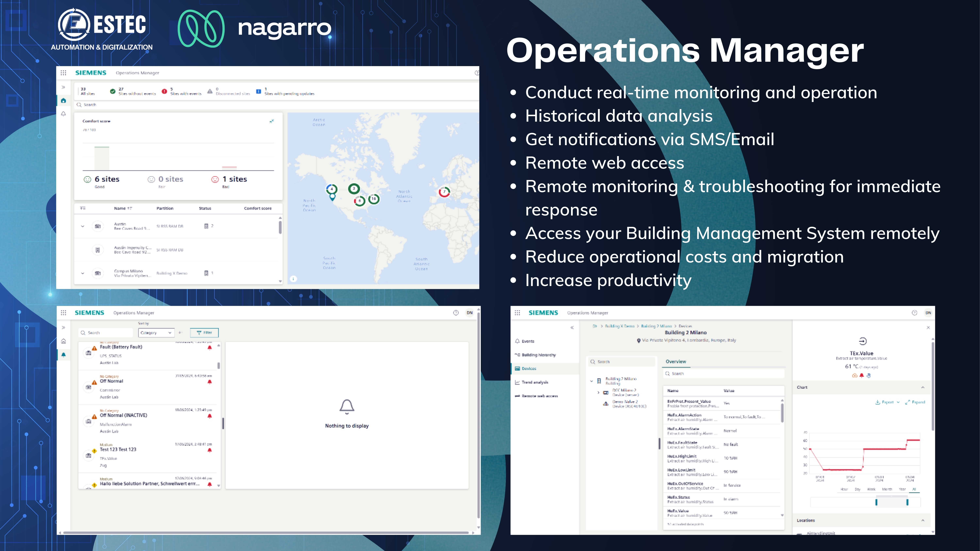Click the red bell on the Off Normal (INACTIVE) event
Image resolution: width=980 pixels, height=551 pixels.
[210, 416]
